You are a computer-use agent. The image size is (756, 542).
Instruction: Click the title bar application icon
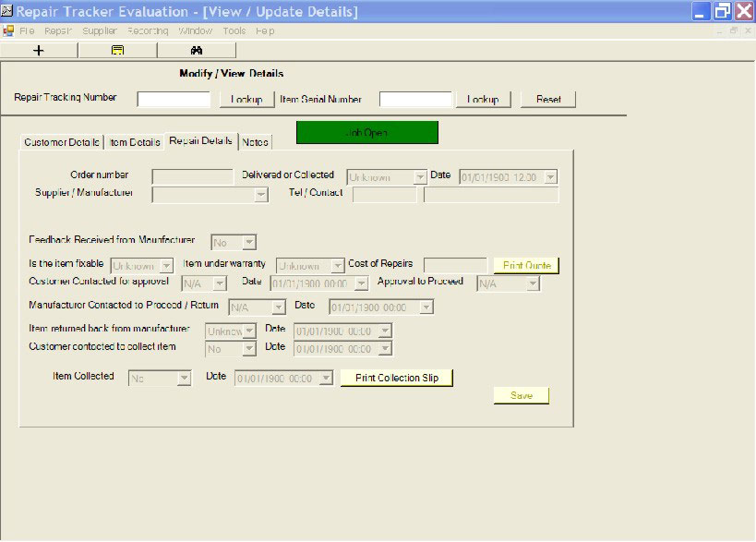(x=6, y=10)
